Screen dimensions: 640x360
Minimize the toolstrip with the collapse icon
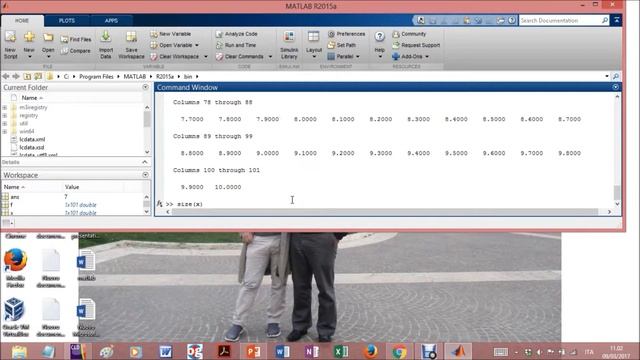(616, 20)
